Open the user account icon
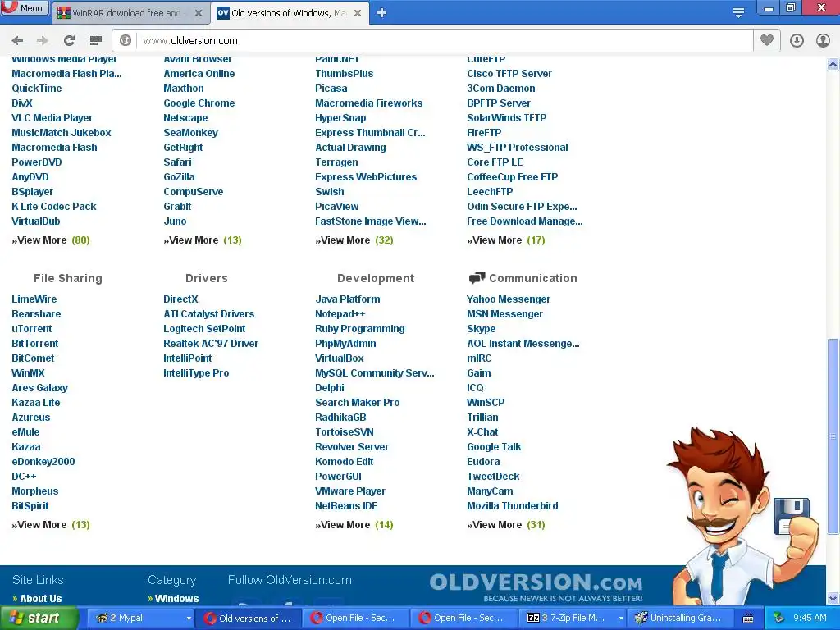 tap(823, 40)
